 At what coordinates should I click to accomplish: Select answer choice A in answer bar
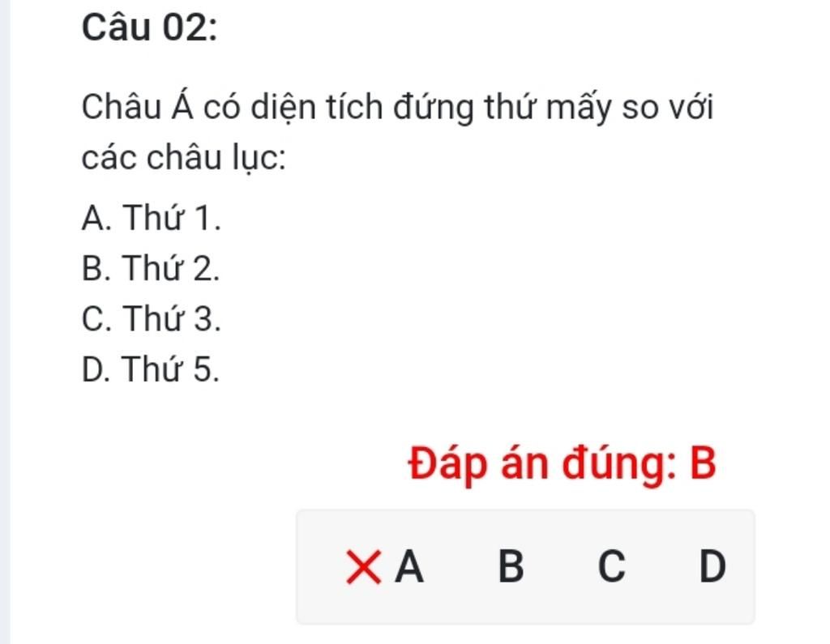[x=409, y=567]
